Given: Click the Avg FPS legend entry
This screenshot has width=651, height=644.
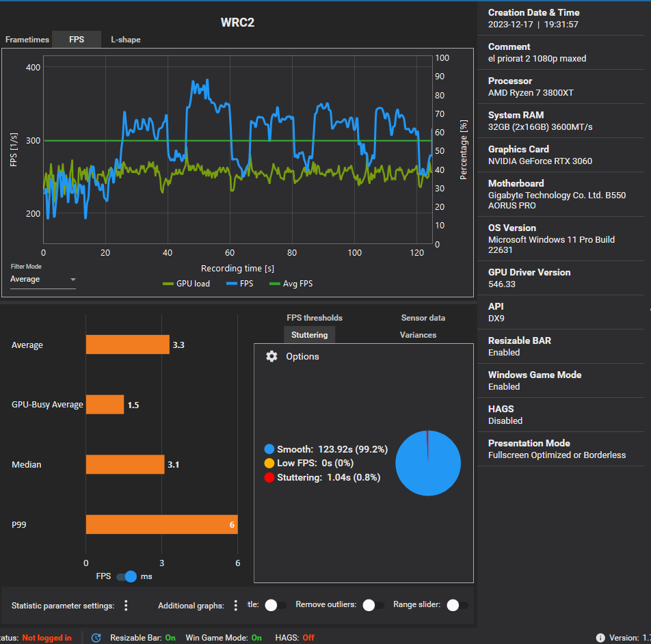Looking at the screenshot, I should 291,284.
